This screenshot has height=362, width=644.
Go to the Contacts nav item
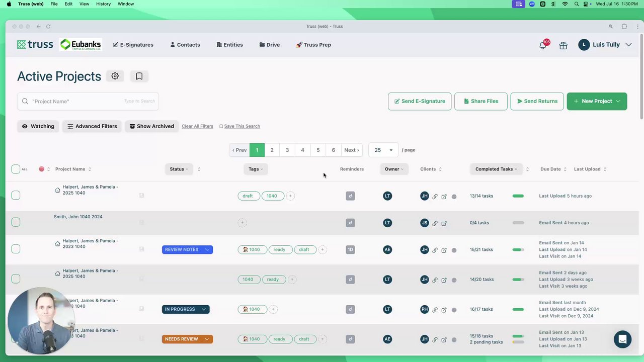[185, 45]
